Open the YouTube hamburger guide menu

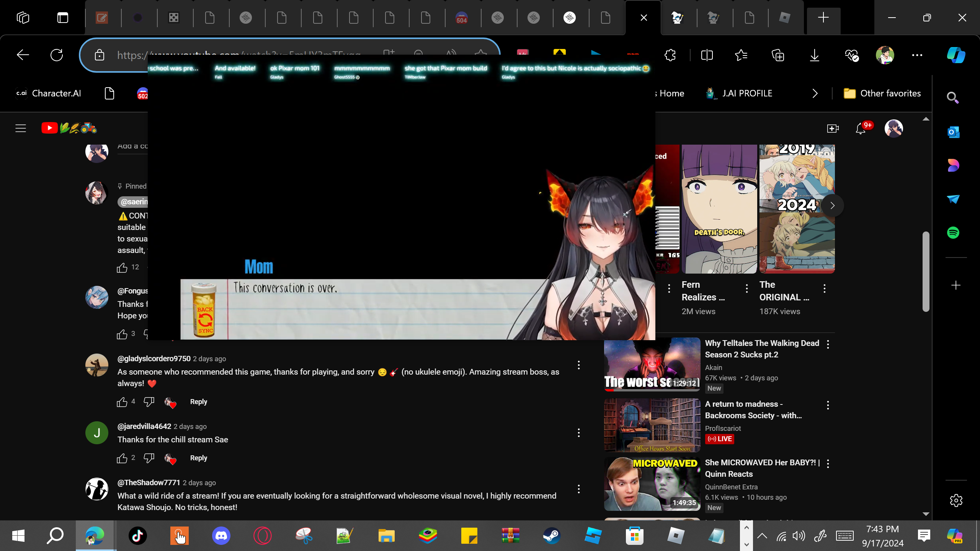point(21,128)
